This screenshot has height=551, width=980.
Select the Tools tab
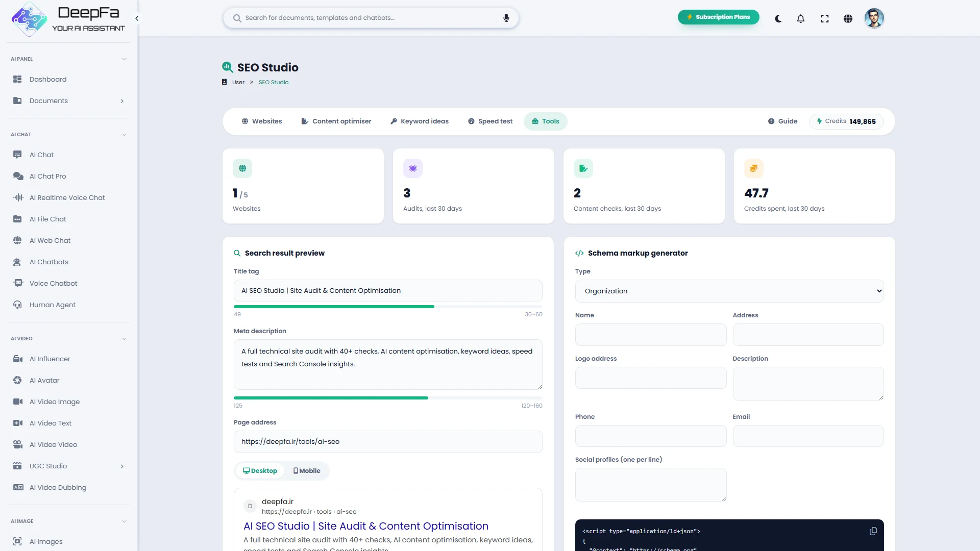tap(546, 121)
